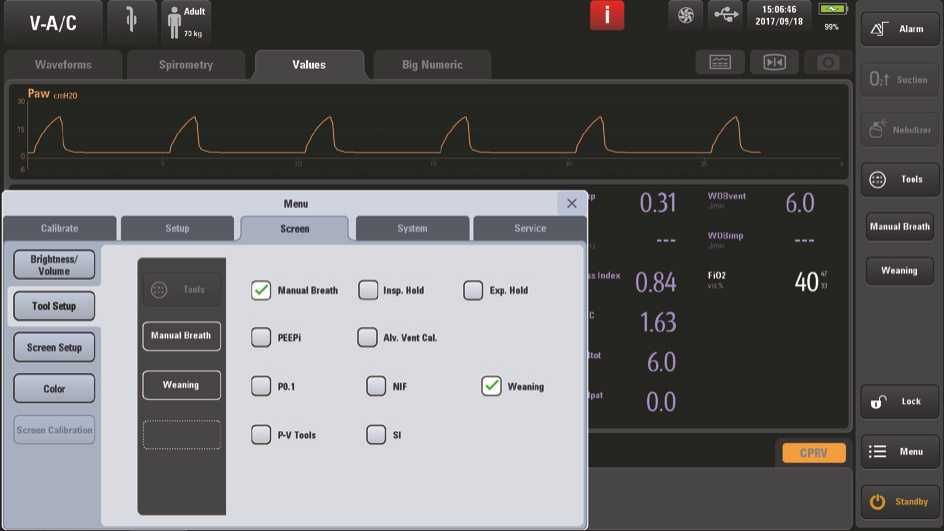Switch to the Waveforms tab

coord(63,65)
